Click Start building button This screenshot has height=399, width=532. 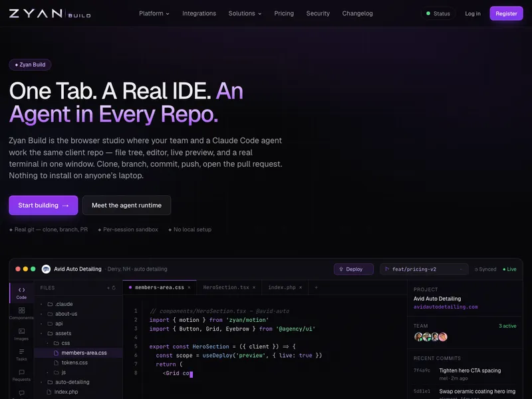pos(43,205)
